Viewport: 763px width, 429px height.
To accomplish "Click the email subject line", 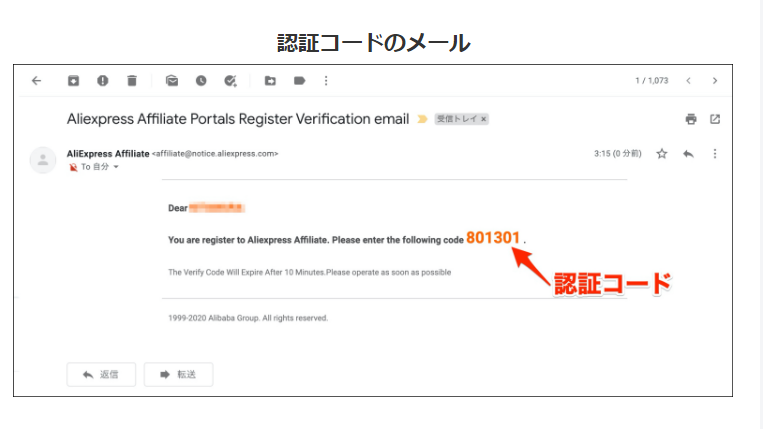I will [x=238, y=119].
